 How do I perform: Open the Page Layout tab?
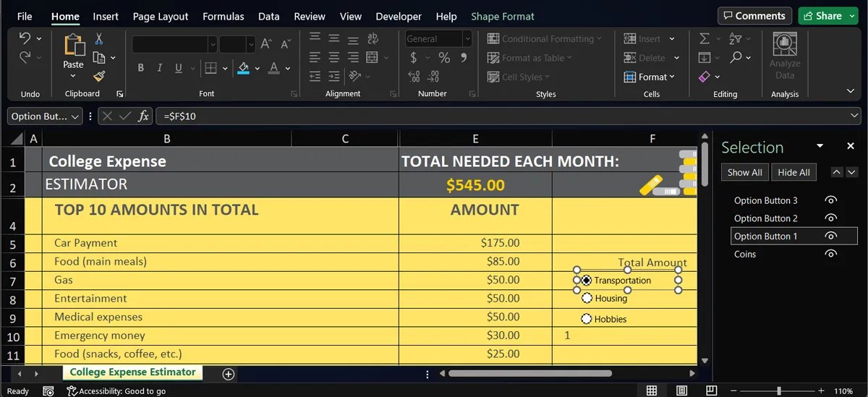coord(161,16)
